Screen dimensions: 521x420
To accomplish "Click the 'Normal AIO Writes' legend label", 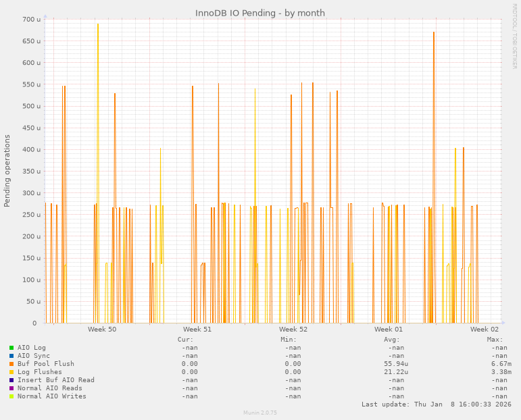I will point(52,396).
